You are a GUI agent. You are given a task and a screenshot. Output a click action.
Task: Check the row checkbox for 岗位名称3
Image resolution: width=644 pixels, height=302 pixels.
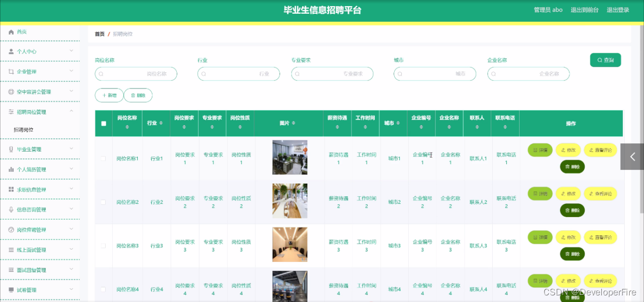(x=104, y=246)
